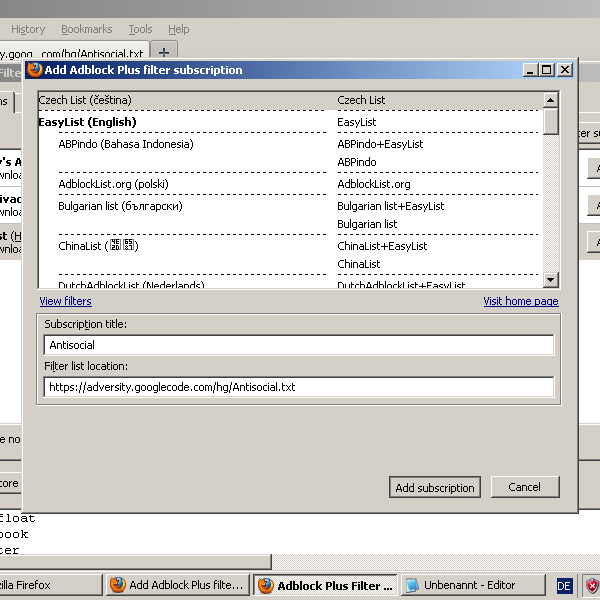Open the new tab plus button
The image size is (600, 600).
click(164, 51)
